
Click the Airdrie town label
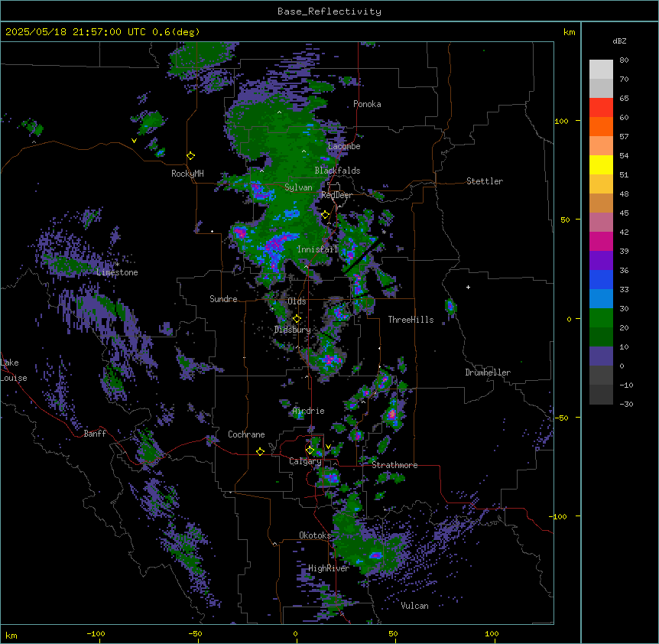(x=309, y=411)
